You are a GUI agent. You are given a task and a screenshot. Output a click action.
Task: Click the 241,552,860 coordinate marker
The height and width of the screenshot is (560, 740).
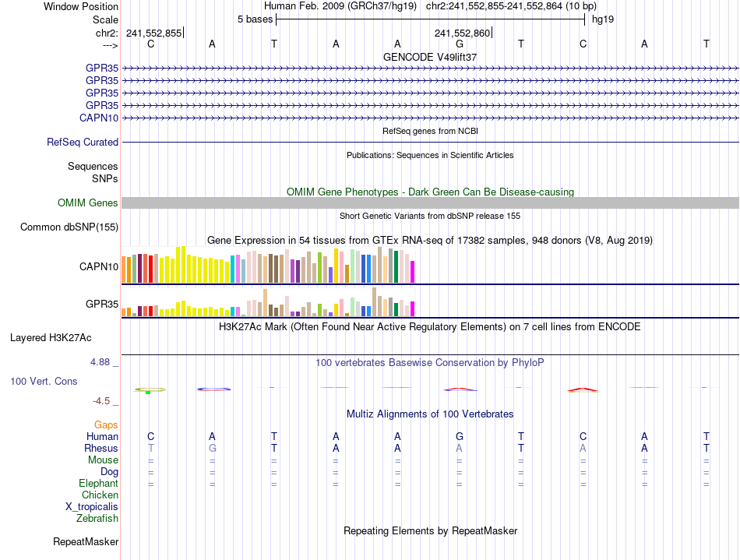463,33
